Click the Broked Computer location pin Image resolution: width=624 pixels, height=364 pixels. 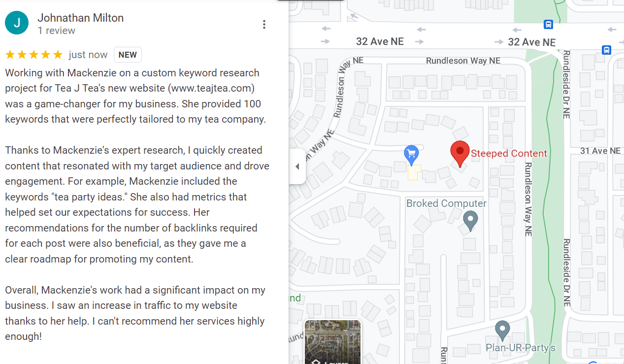(x=471, y=221)
